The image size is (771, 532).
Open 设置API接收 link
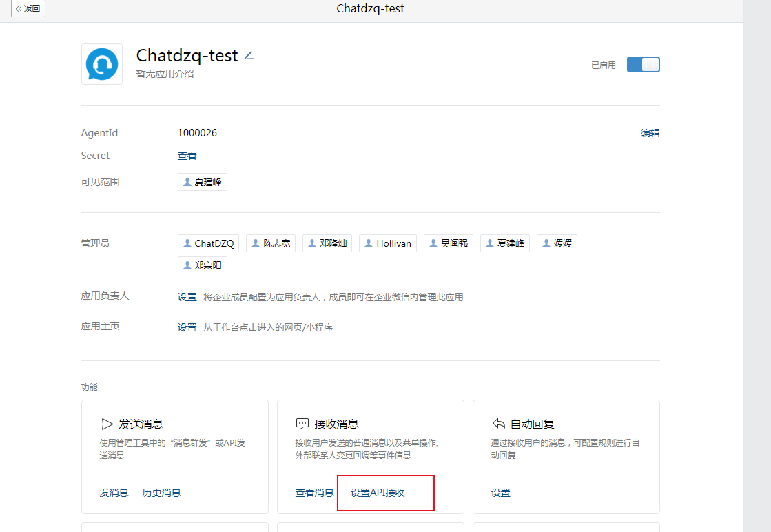[x=378, y=493]
